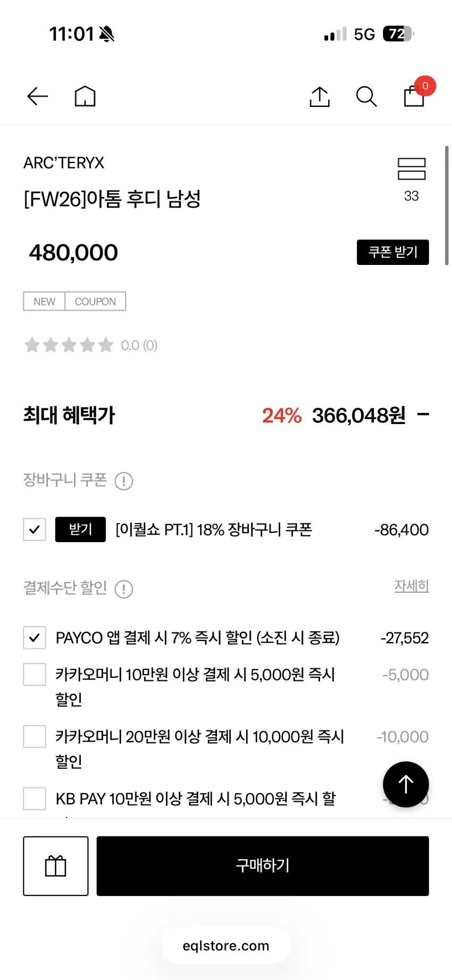Check 카카오머니 20만원 10,000원 discount box
This screenshot has height=980, width=452.
pos(35,737)
